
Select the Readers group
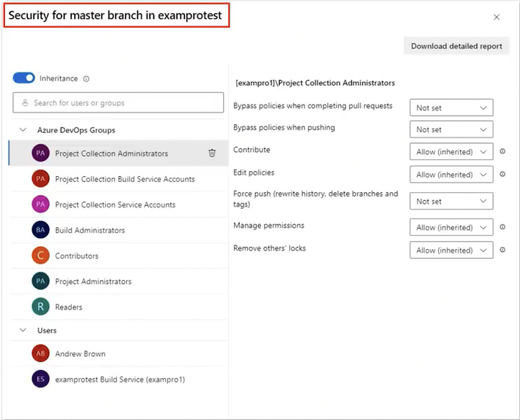(69, 307)
